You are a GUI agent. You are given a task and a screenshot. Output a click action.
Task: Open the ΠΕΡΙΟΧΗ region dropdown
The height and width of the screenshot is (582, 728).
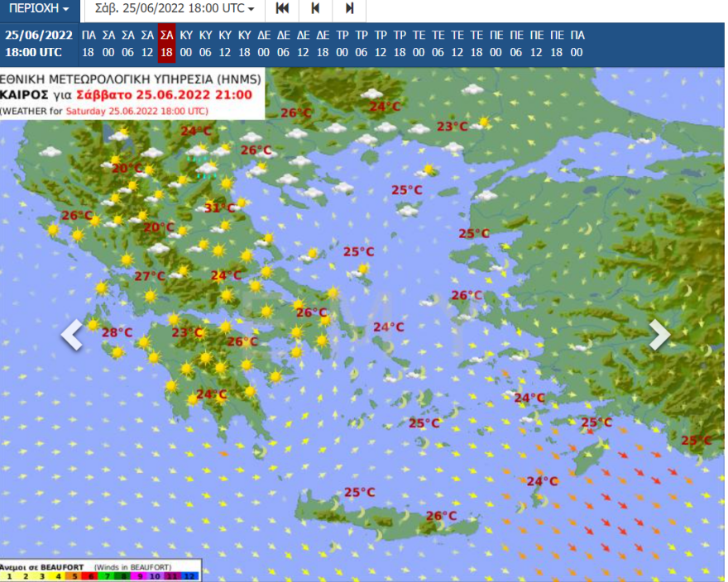click(x=36, y=9)
